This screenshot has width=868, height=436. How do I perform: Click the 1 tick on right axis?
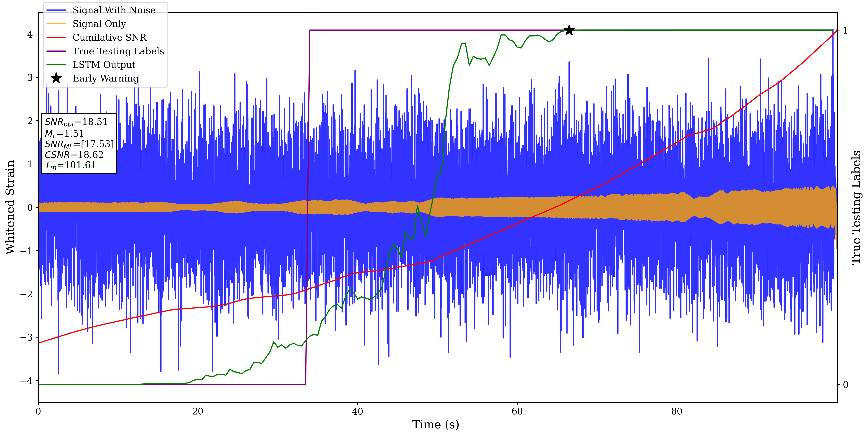tap(845, 30)
